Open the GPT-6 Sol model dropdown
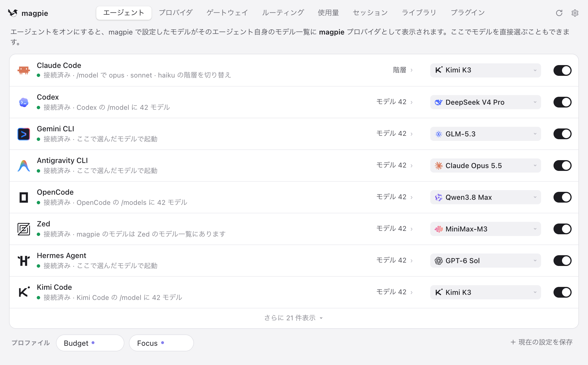This screenshot has height=365, width=588. click(x=485, y=261)
